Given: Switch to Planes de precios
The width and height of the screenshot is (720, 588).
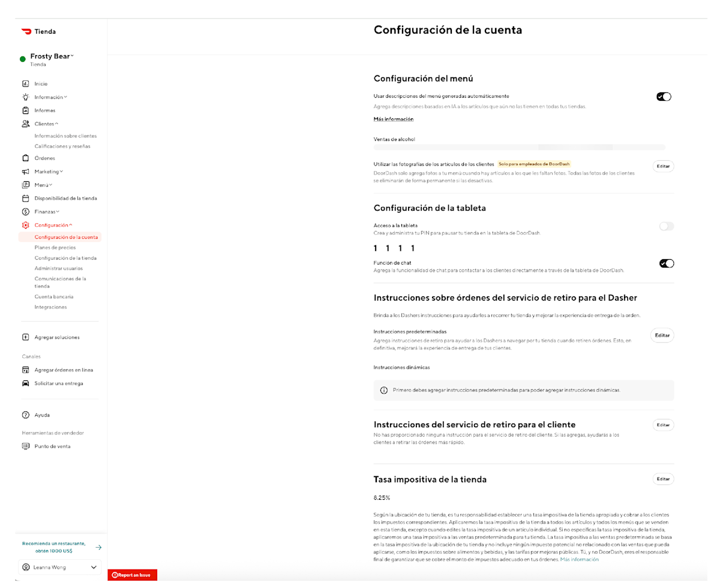Looking at the screenshot, I should tap(55, 247).
